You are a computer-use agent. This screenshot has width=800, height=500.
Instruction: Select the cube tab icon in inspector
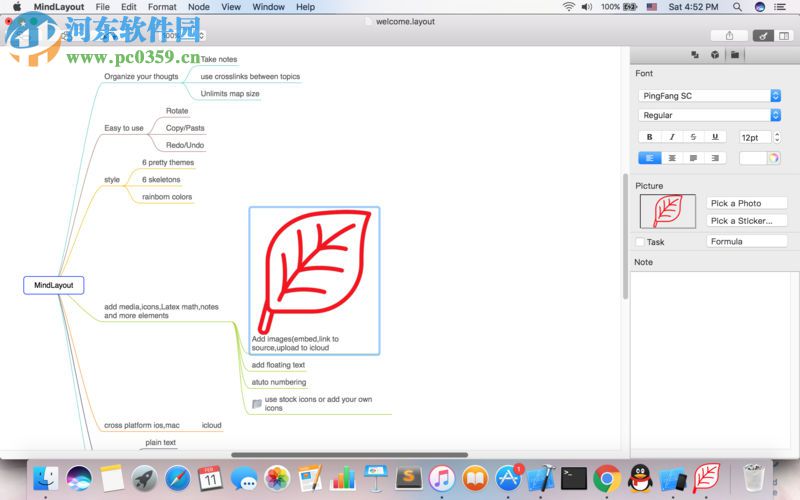tap(715, 55)
